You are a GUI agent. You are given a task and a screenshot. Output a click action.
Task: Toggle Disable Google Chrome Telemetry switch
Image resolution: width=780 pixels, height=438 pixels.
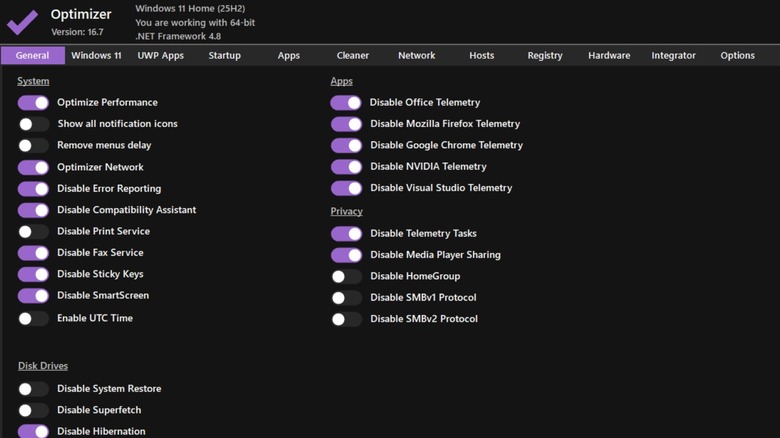[346, 145]
